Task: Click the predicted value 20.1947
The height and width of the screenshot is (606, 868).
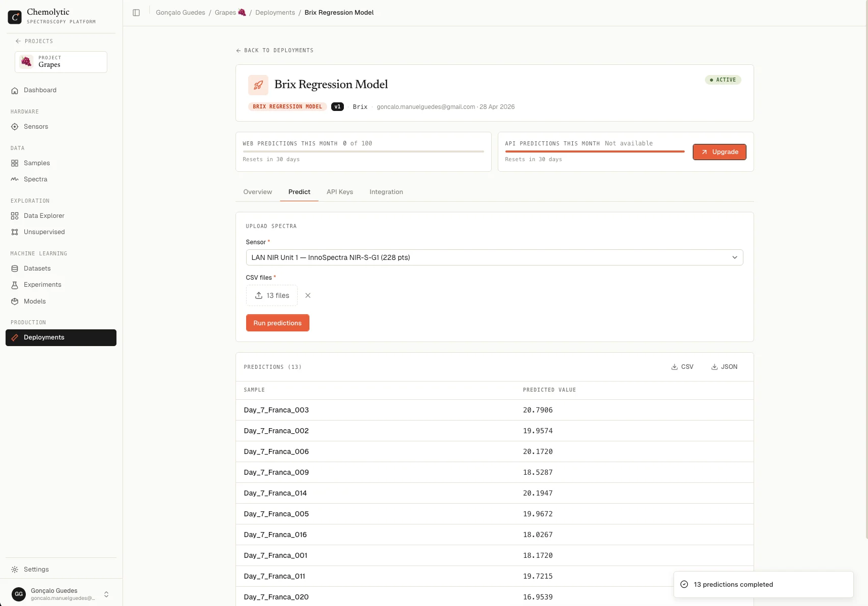Action: [538, 493]
